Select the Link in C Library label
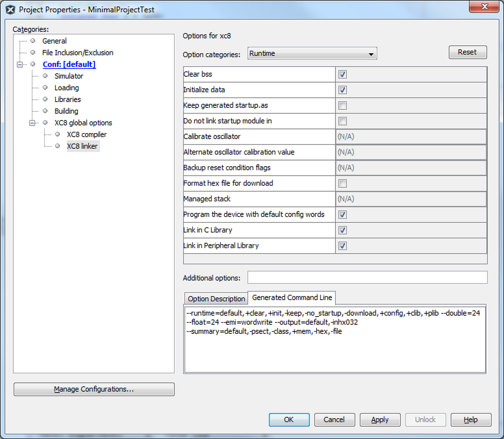Screen dimensions: 504x439 pyautogui.click(x=208, y=230)
